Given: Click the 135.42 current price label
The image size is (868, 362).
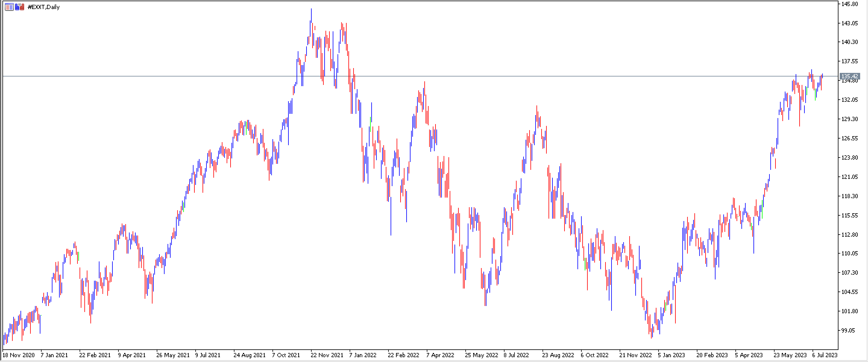Looking at the screenshot, I should click(850, 76).
